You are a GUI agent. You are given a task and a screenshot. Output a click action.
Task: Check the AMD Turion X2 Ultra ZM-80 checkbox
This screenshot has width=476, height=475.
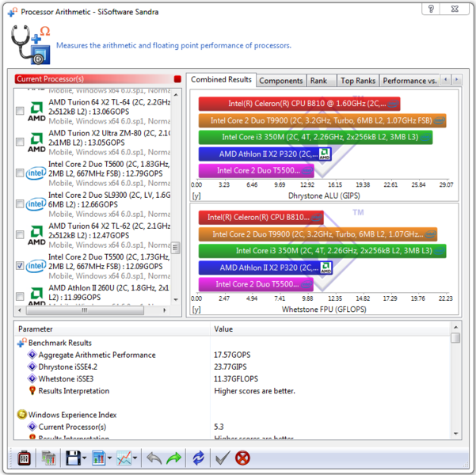click(20, 142)
